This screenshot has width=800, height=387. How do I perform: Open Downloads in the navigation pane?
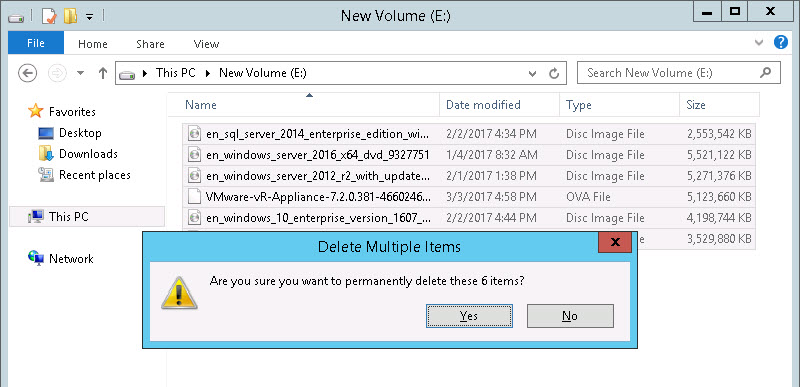(x=88, y=154)
